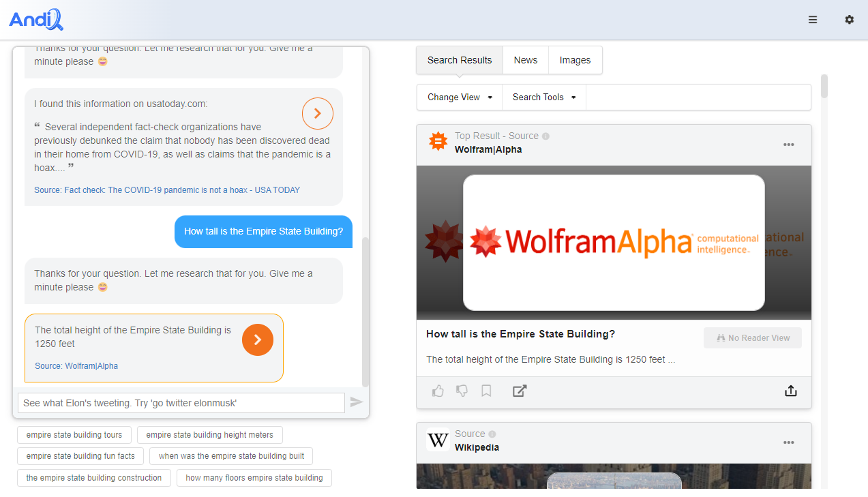The width and height of the screenshot is (868, 497).
Task: Click the Wikipedia card preview image
Action: click(614, 476)
